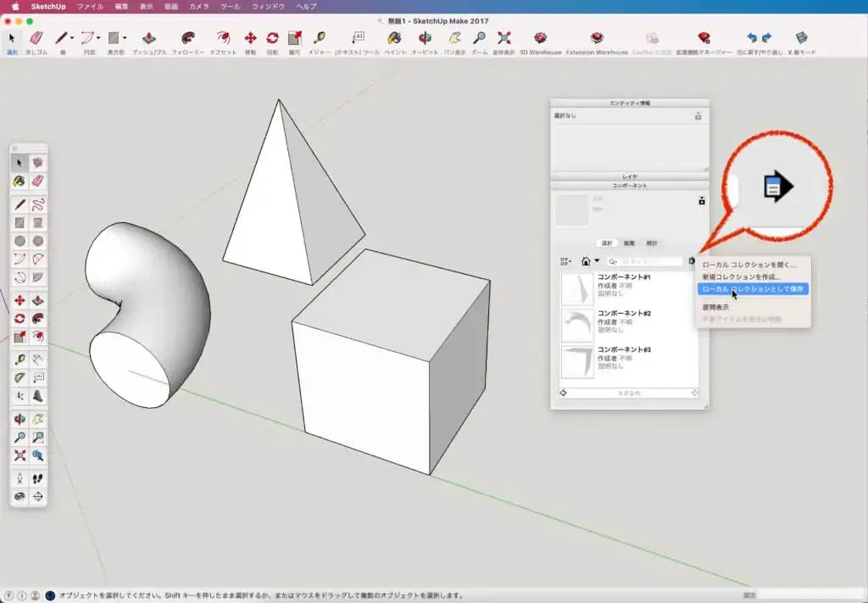Collapse the Entity Info (エンティティ情報) panel header
Image resolution: width=868 pixels, height=603 pixels.
click(x=630, y=103)
